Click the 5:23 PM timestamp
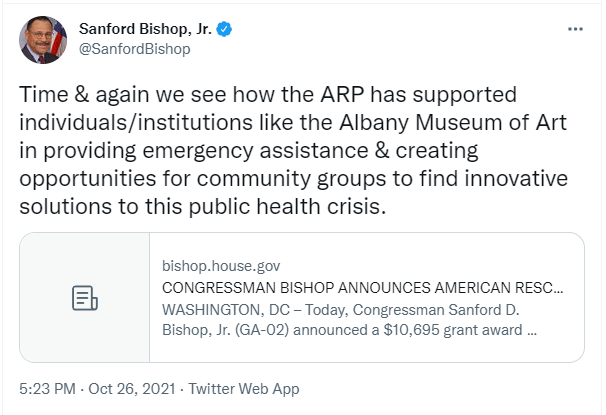 pyautogui.click(x=47, y=389)
